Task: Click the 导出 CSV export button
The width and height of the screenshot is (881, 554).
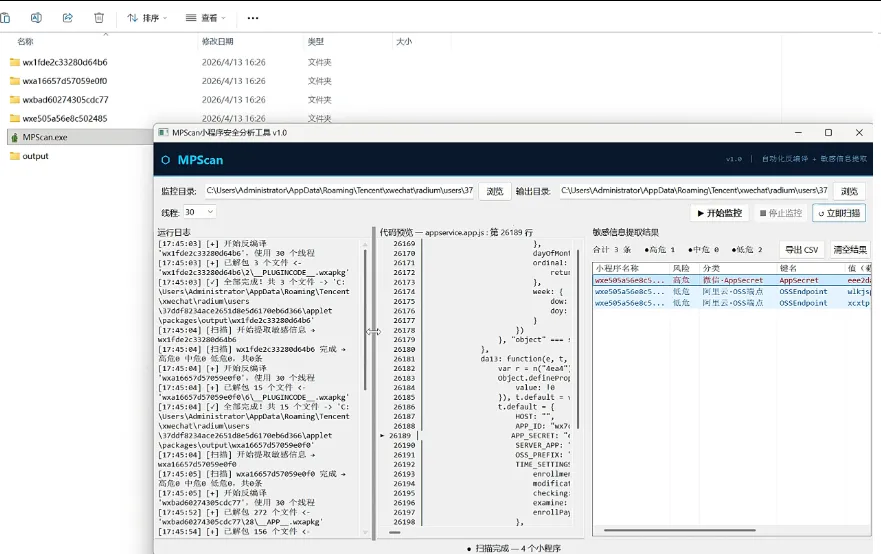Action: [x=802, y=249]
